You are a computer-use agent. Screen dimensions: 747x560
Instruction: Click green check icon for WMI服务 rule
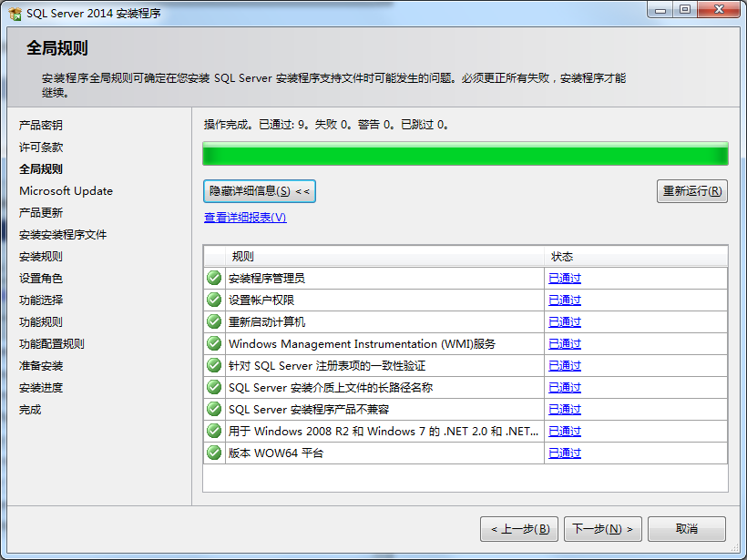[214, 343]
